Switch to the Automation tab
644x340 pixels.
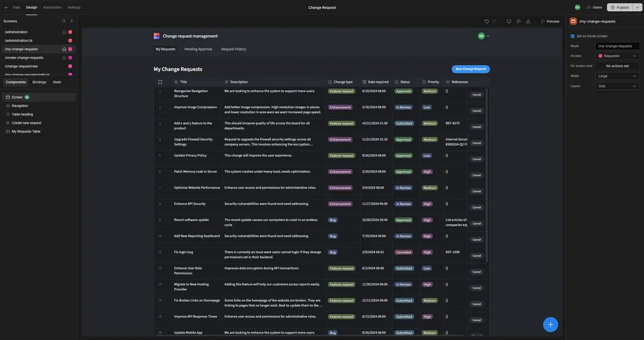[x=52, y=7]
